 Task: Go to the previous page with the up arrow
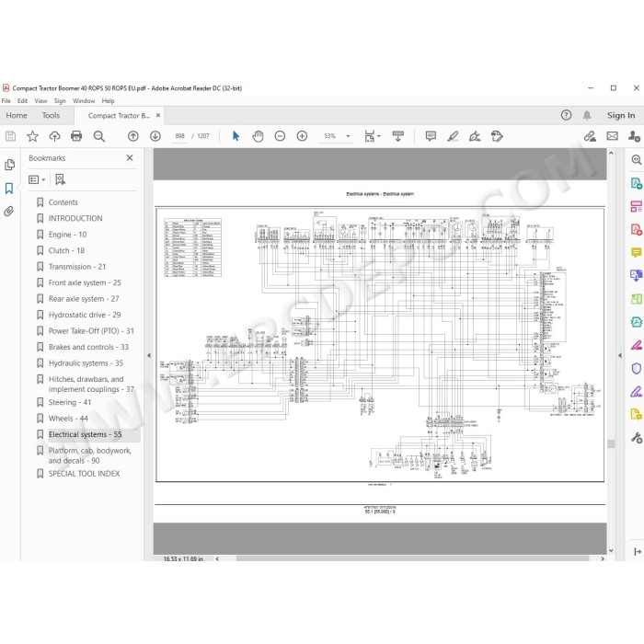coord(133,136)
